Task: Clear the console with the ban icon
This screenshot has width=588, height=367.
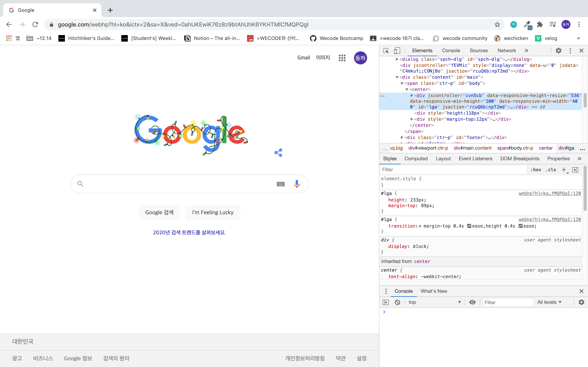Action: tap(398, 302)
